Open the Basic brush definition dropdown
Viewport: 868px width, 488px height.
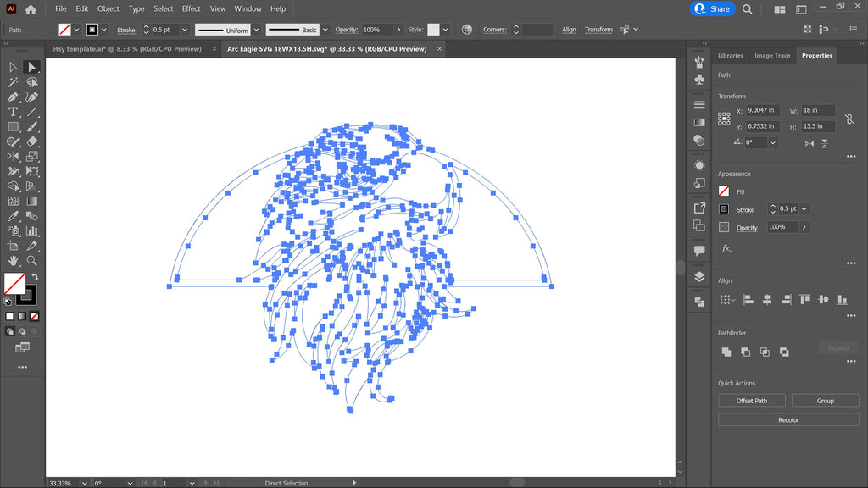(x=325, y=30)
